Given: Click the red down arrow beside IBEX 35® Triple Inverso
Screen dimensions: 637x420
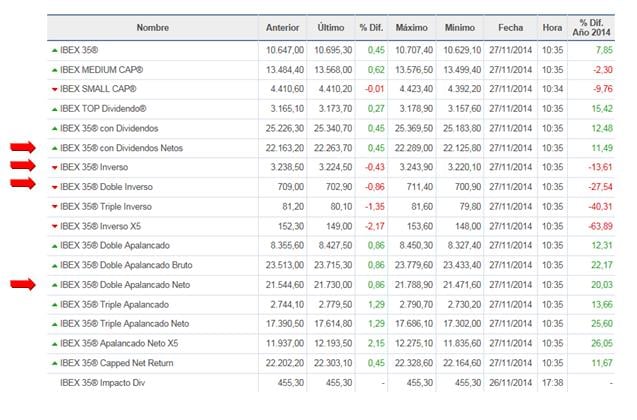Looking at the screenshot, I should [55, 206].
